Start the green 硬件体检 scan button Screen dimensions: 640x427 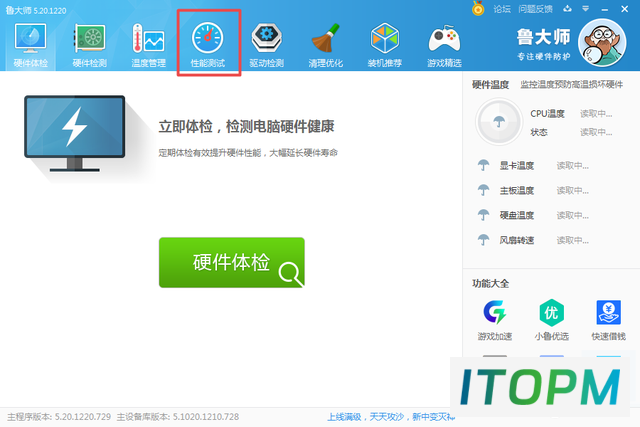coord(232,262)
